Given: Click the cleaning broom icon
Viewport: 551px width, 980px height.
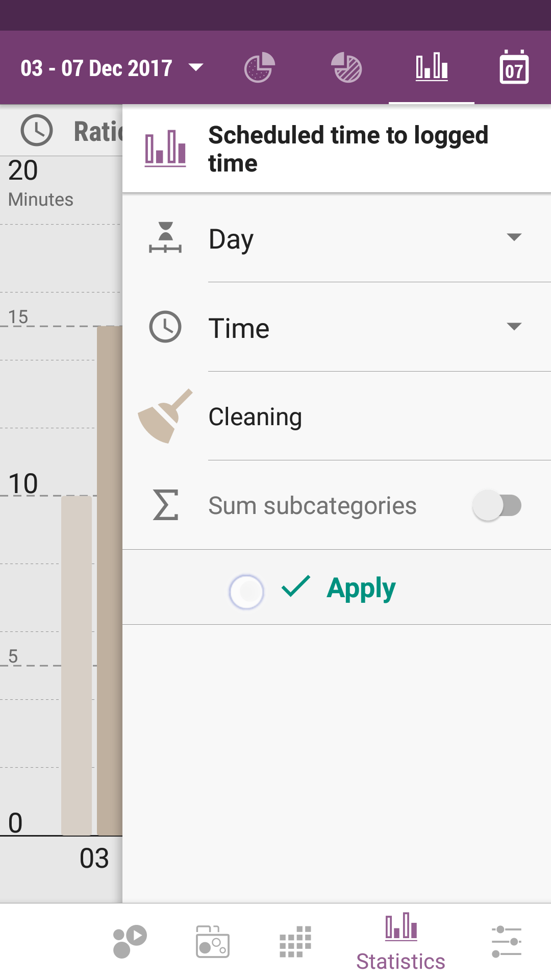Looking at the screenshot, I should 165,416.
